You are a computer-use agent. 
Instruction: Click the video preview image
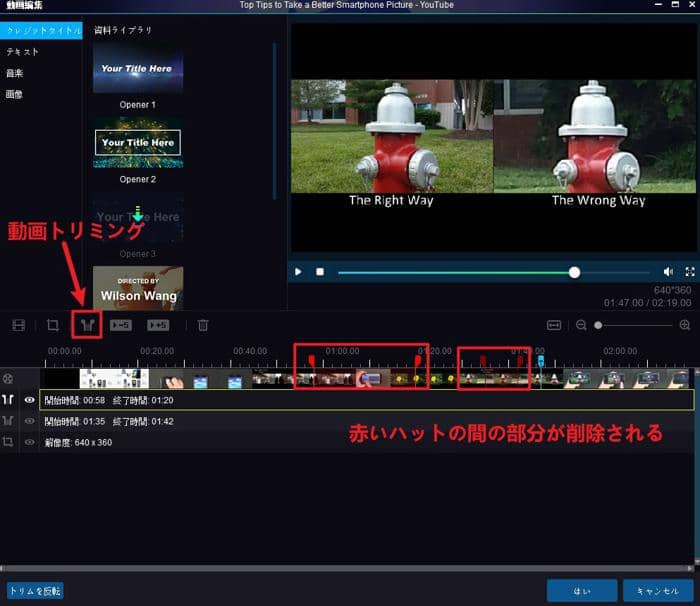coord(493,138)
